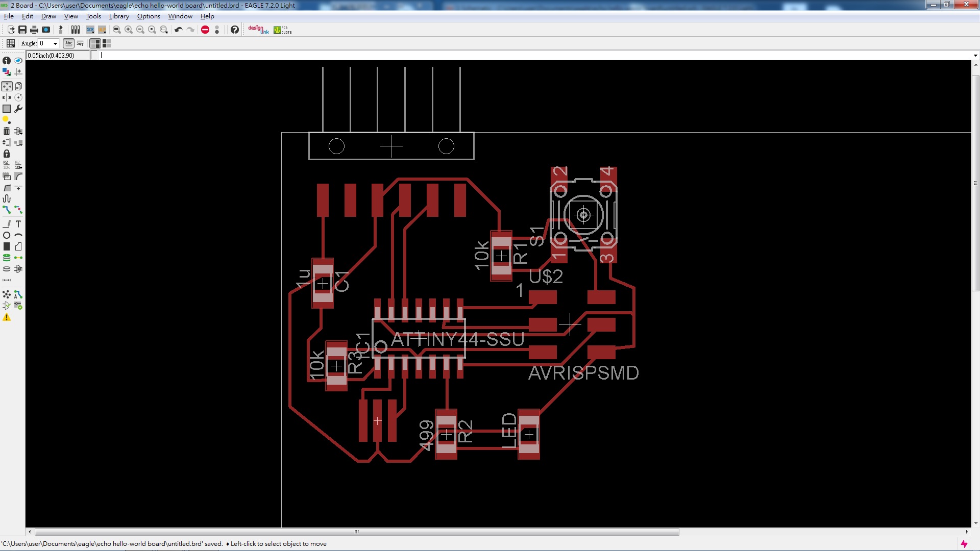Toggle the Show layers eye icon

(x=18, y=61)
